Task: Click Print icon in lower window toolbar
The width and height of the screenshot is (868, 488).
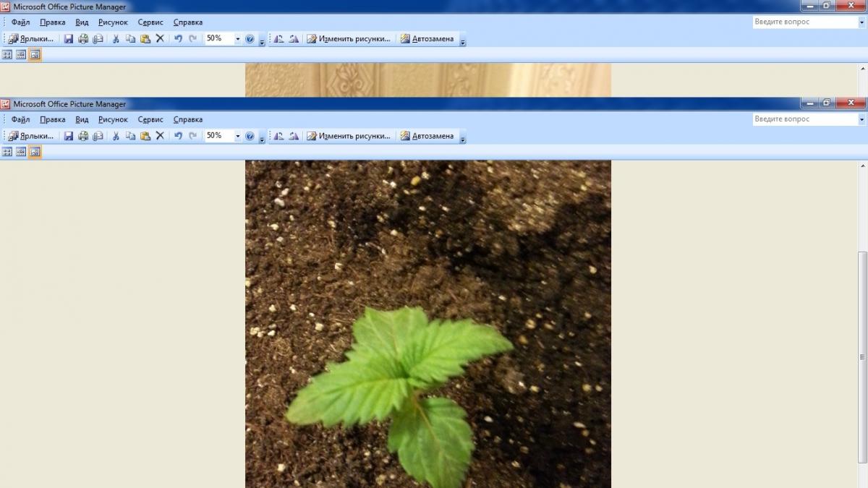Action: click(83, 136)
